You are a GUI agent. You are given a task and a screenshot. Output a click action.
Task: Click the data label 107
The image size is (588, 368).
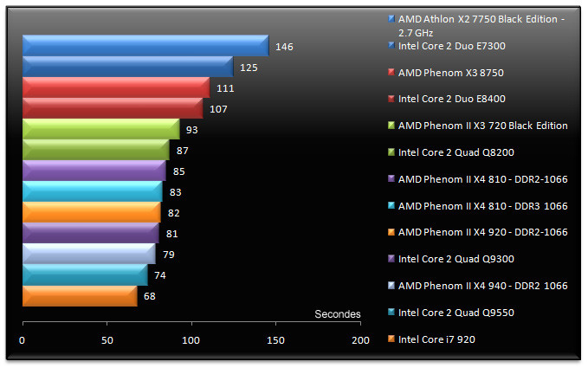[x=218, y=109]
